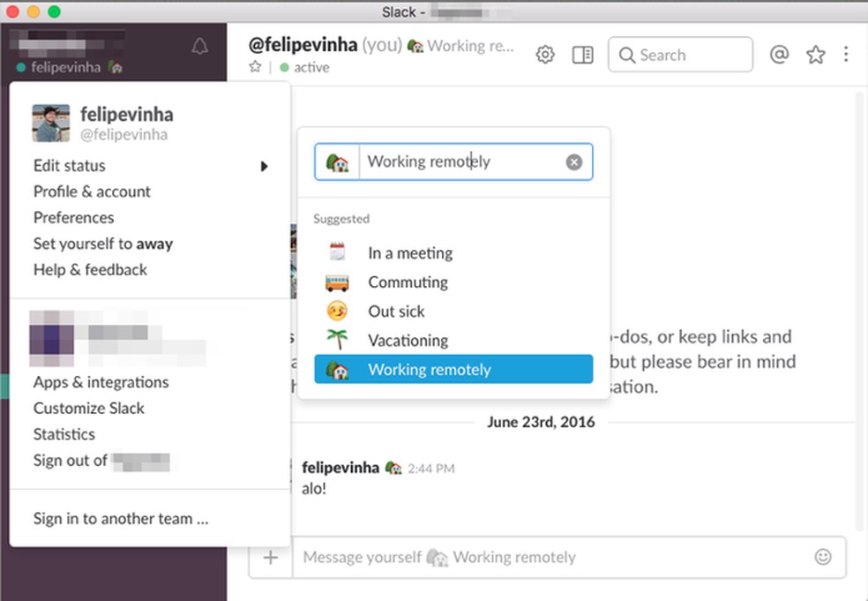This screenshot has height=601, width=868.
Task: Click the notification bell in the sidebar
Action: 199,46
